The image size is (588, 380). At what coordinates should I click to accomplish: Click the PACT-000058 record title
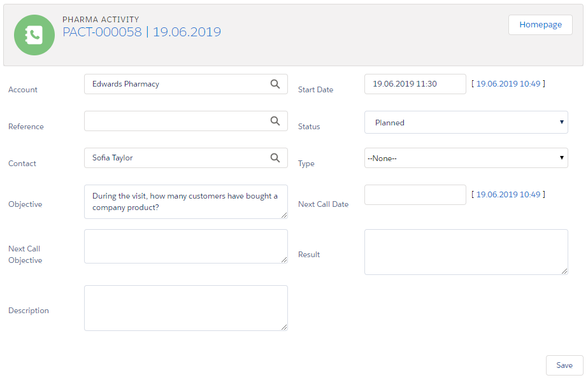pyautogui.click(x=102, y=32)
